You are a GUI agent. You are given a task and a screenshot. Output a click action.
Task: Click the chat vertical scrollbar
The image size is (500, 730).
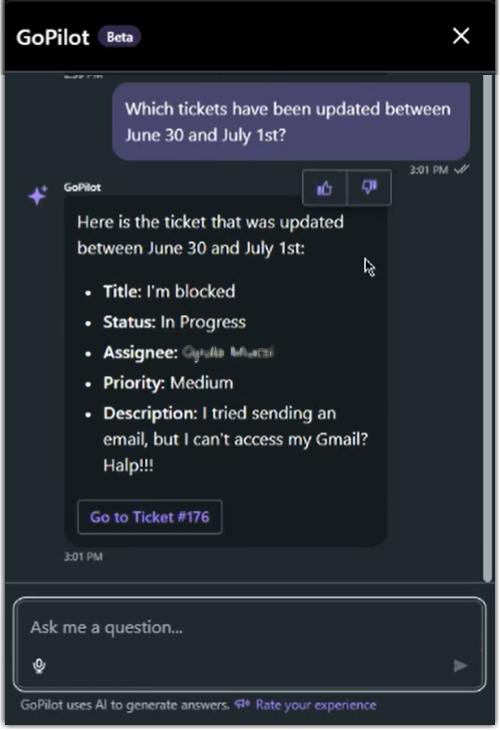point(487,328)
